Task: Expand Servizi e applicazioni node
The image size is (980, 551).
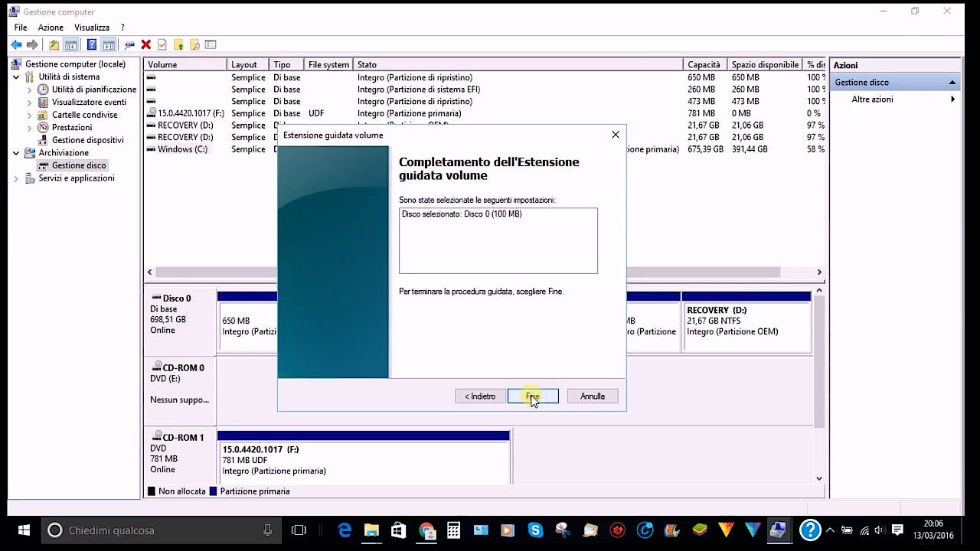Action: click(x=16, y=178)
